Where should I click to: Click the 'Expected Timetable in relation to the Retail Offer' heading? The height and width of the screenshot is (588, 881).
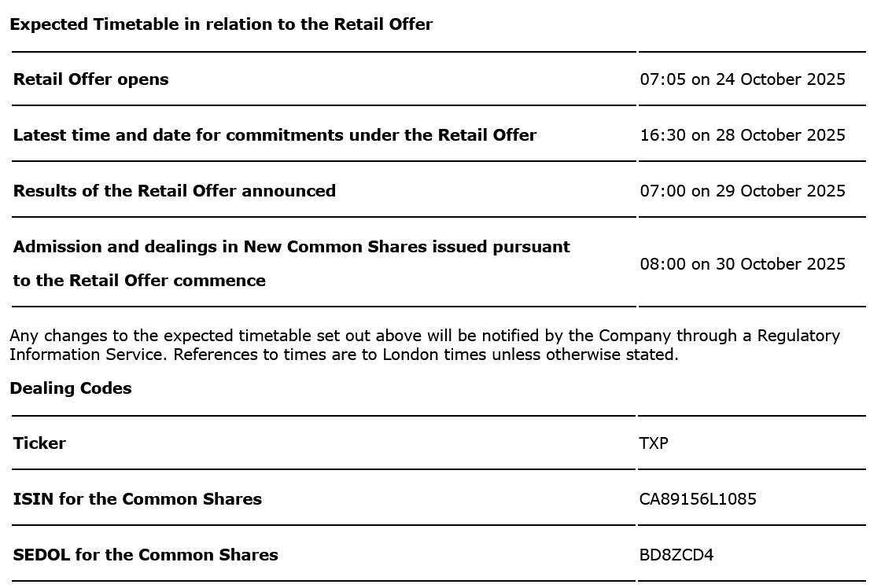pos(221,24)
